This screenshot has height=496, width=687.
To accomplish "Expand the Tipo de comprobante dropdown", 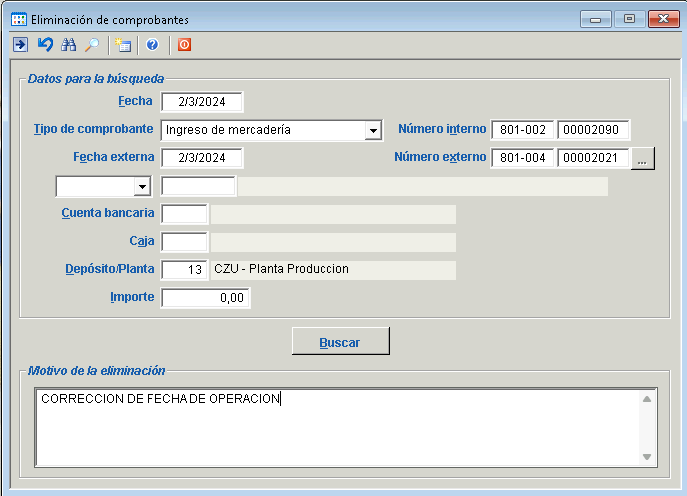I will (373, 130).
